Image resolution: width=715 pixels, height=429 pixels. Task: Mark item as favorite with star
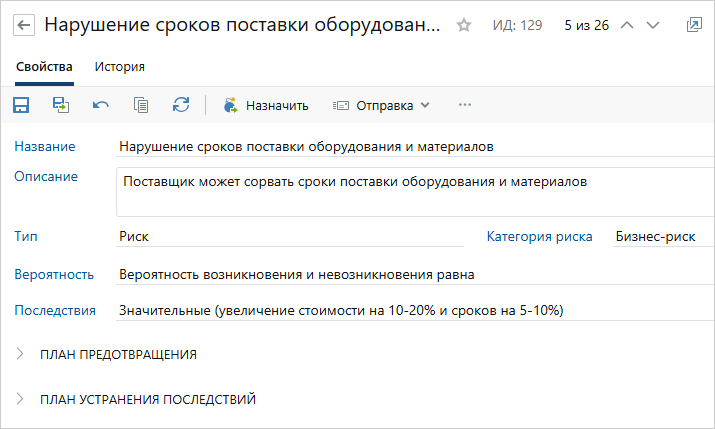(x=464, y=25)
